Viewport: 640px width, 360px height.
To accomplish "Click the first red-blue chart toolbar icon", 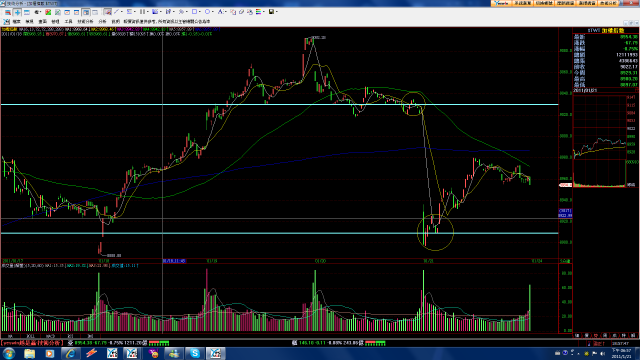I will click(8, 12).
